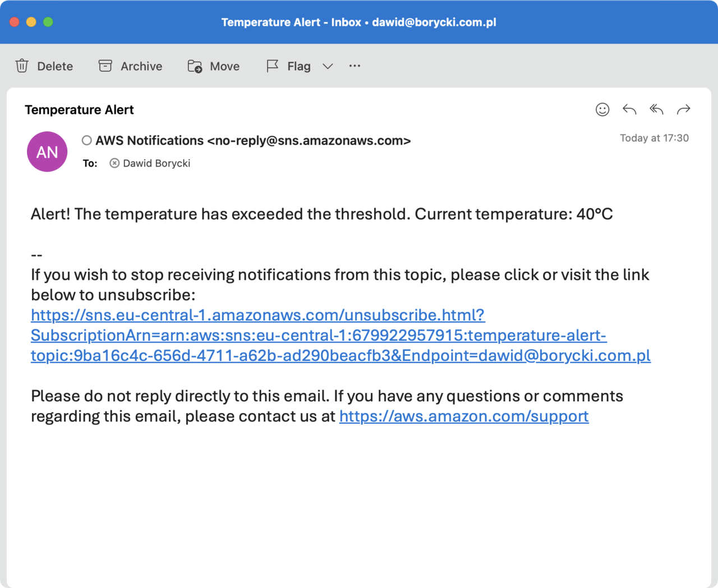Flag this message with the flag icon
This screenshot has width=718, height=588.
click(273, 66)
